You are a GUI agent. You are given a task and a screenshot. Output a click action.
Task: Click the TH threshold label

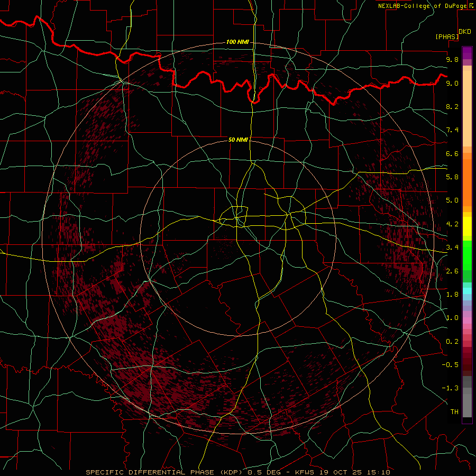point(454,412)
